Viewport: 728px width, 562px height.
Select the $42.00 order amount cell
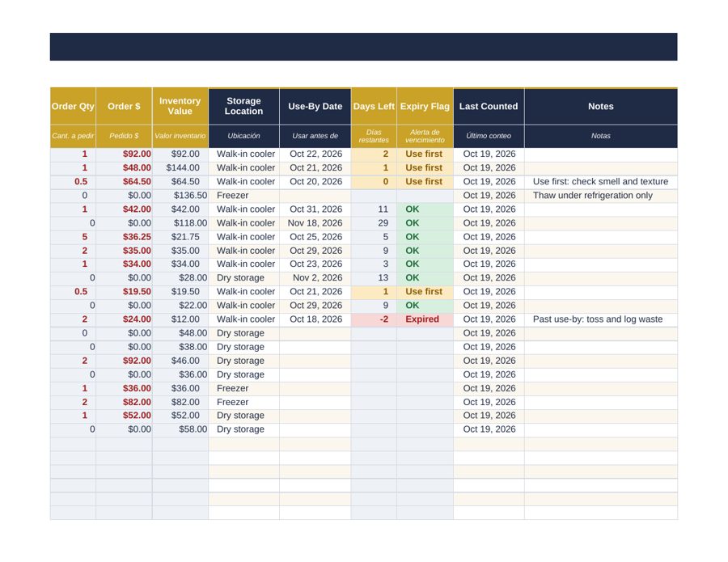tap(124, 209)
